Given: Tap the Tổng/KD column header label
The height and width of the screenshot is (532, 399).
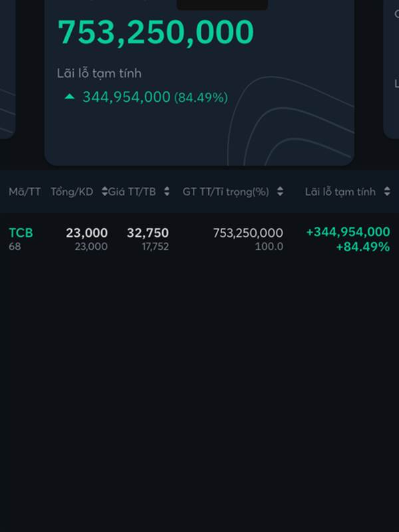Looking at the screenshot, I should point(72,192).
